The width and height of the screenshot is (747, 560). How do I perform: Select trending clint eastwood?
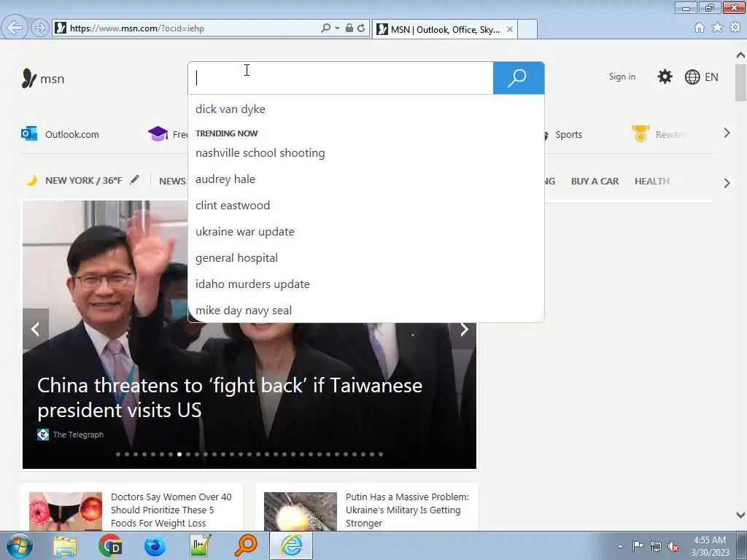pyautogui.click(x=233, y=205)
